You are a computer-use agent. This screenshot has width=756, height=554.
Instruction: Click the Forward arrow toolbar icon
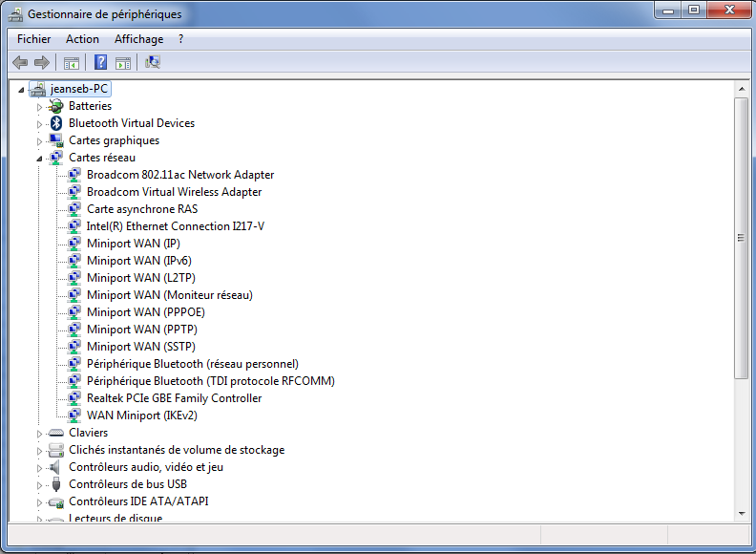click(x=42, y=62)
